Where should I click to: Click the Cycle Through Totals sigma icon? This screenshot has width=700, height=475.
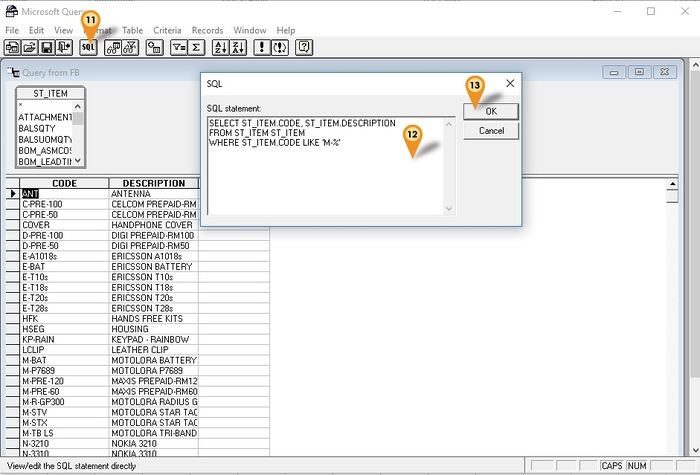196,47
